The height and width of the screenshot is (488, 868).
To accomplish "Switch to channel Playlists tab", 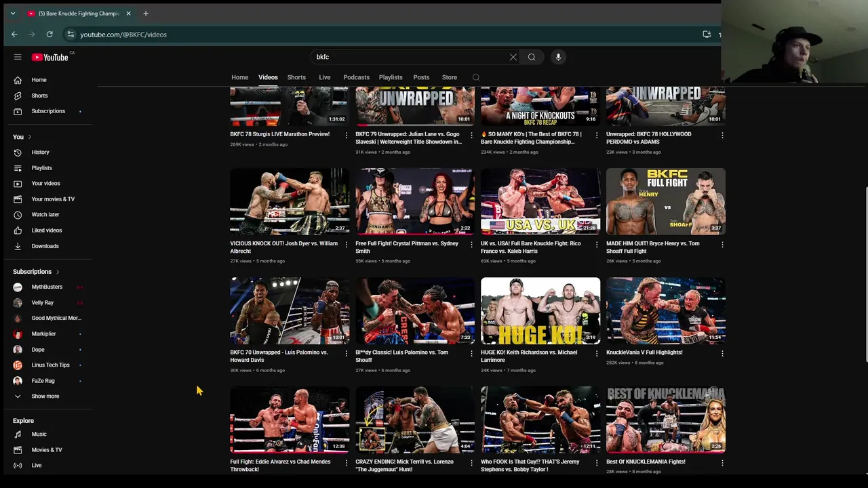I will [391, 77].
